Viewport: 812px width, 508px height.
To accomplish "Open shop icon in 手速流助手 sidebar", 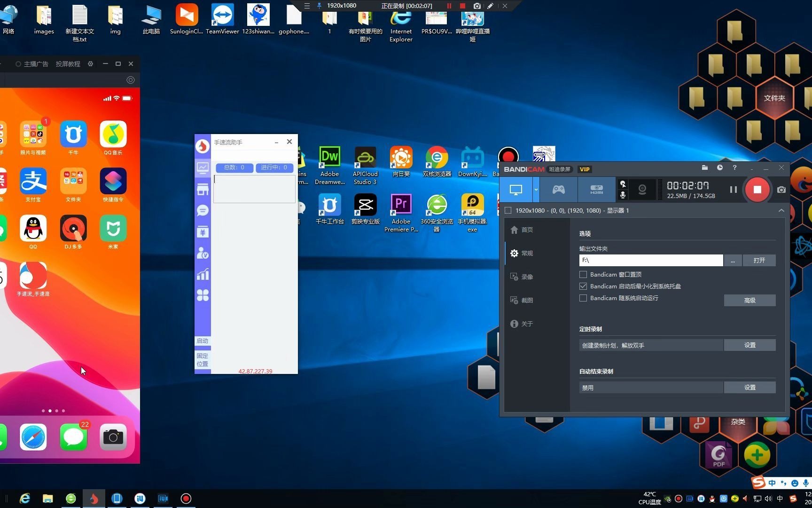I will click(203, 190).
